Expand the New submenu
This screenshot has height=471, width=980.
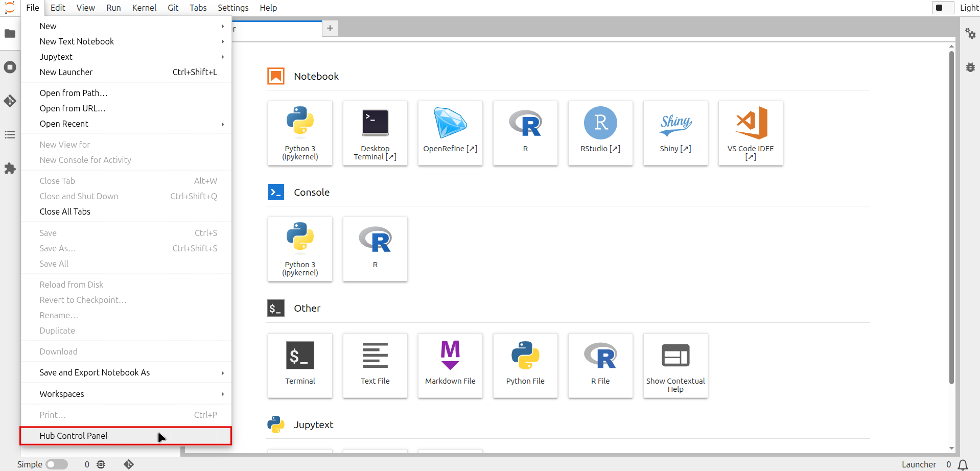126,26
